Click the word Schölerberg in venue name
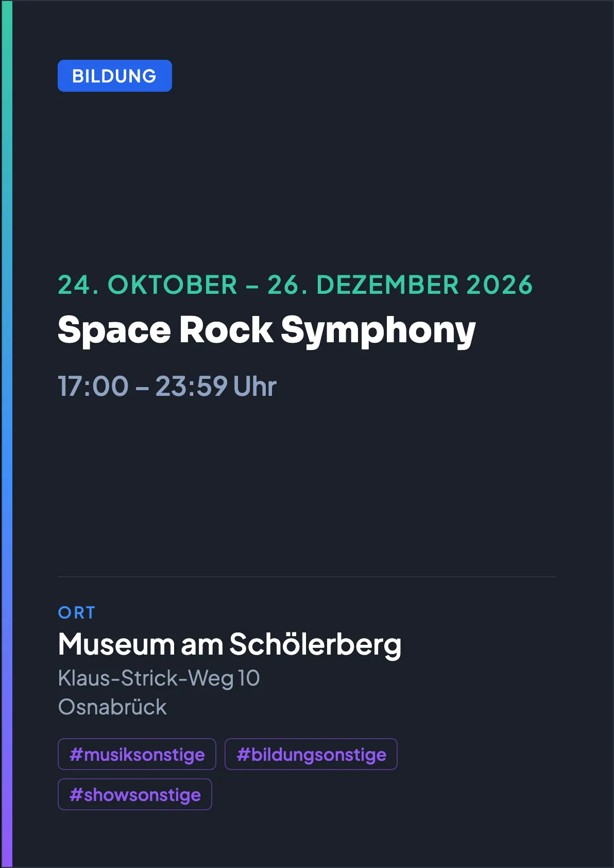 pos(315,644)
